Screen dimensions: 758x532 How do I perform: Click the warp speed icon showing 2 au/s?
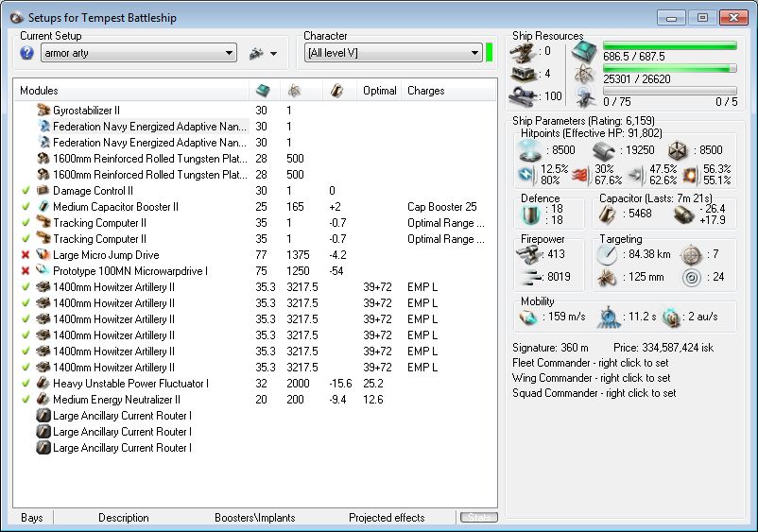point(671,317)
